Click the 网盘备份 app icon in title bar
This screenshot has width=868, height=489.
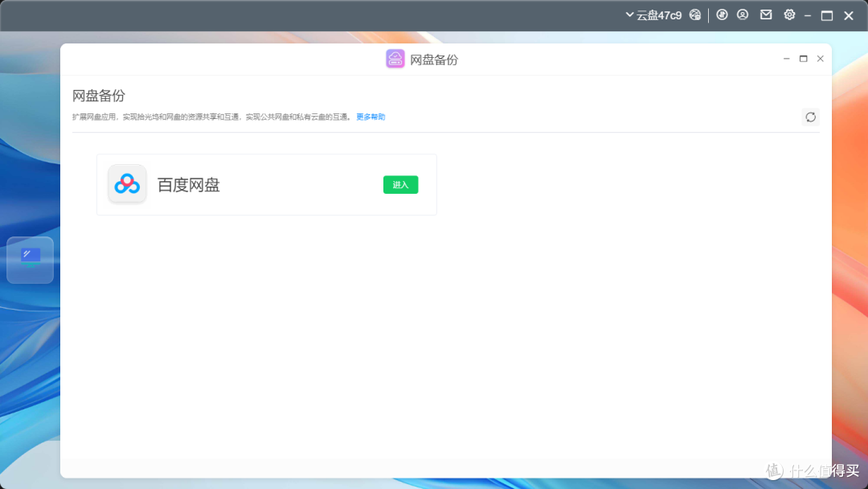pos(395,59)
